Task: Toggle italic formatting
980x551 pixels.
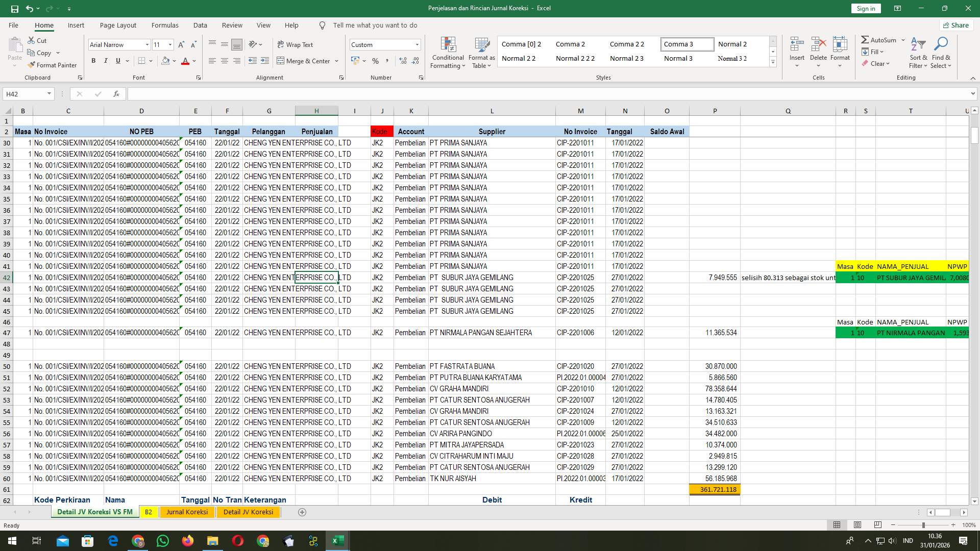Action: pyautogui.click(x=106, y=60)
